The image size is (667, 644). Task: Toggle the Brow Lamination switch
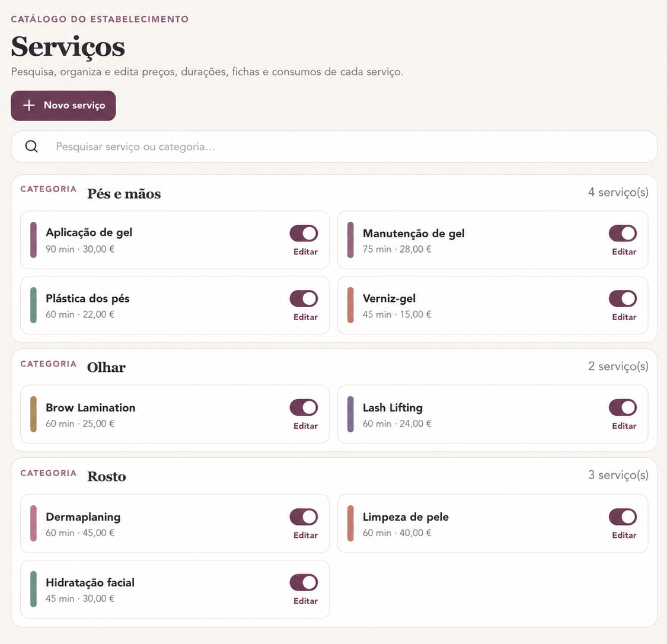(x=304, y=407)
